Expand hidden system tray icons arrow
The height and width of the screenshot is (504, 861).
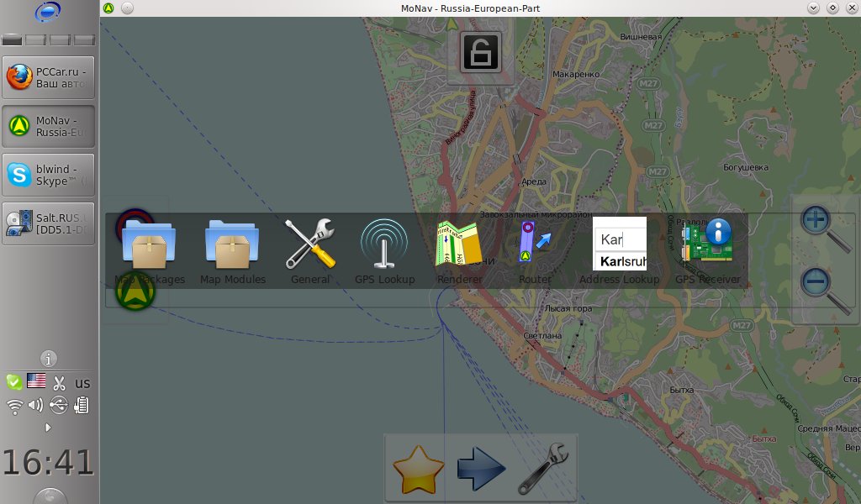tap(48, 427)
